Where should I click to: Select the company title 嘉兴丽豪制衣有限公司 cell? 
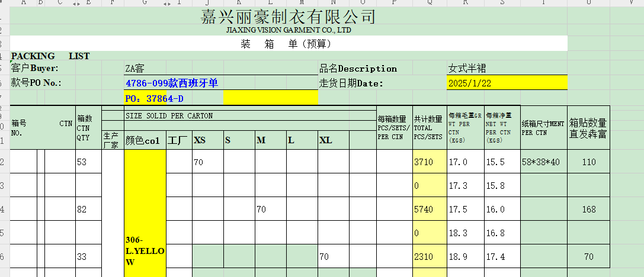[289, 17]
